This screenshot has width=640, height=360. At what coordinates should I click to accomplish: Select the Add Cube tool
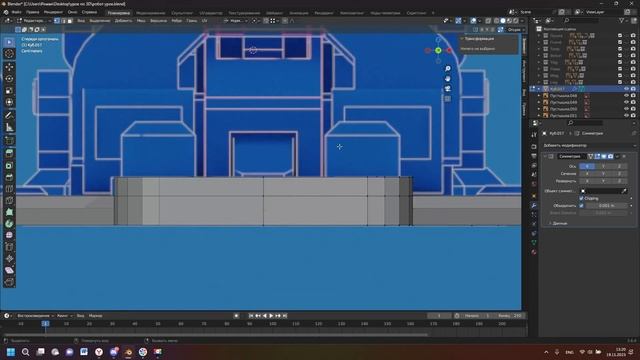[9, 141]
